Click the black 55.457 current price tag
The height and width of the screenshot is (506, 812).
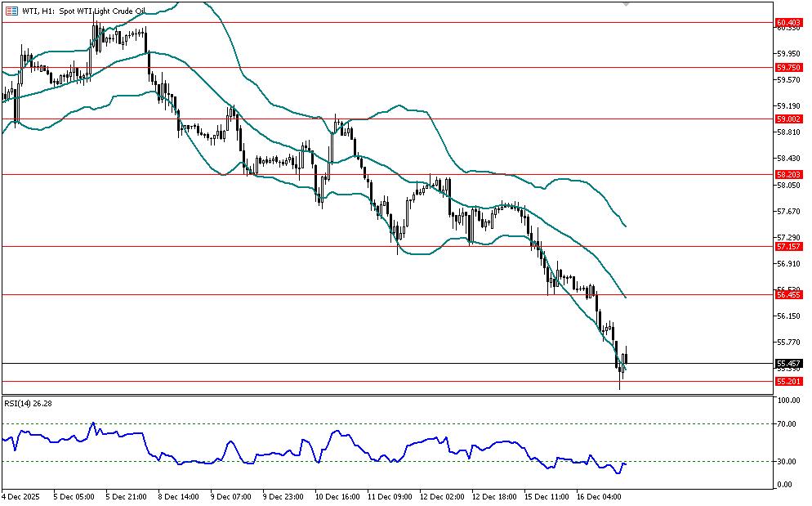pyautogui.click(x=787, y=363)
